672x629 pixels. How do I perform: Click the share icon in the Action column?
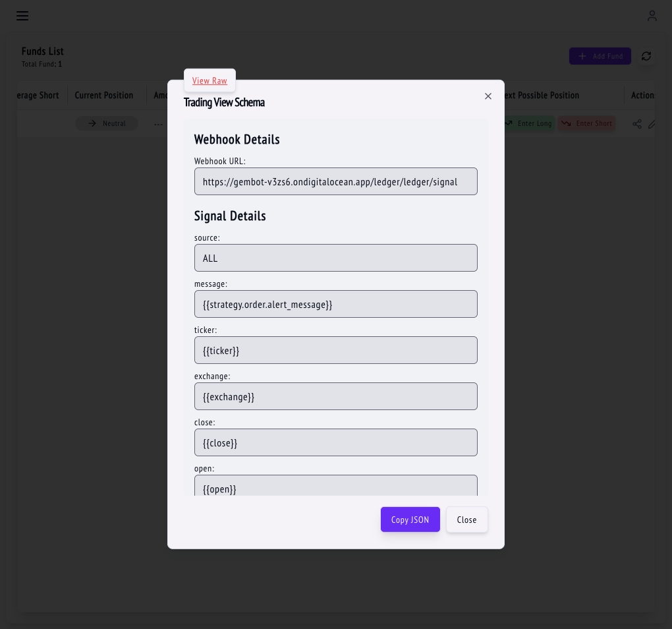636,123
